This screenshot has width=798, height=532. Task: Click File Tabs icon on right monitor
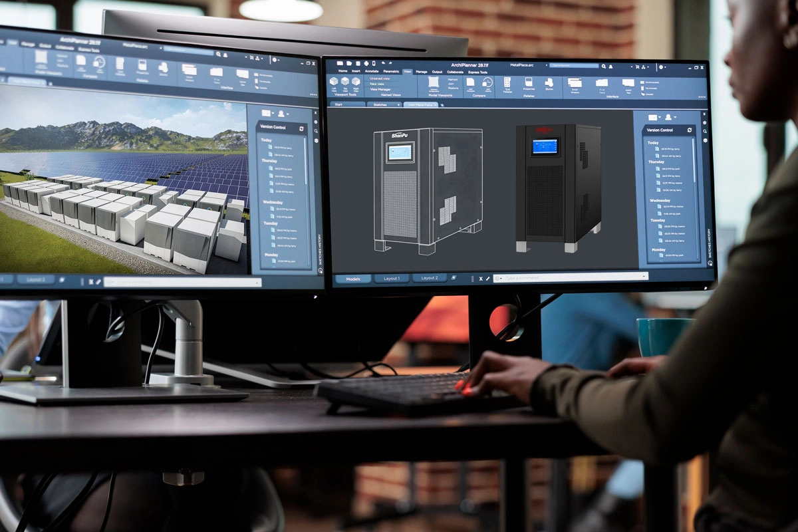pos(602,82)
